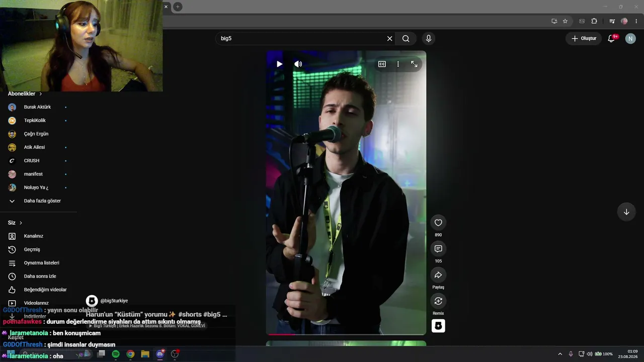Install the app from the address bar
This screenshot has height=362, width=644.
(554, 21)
